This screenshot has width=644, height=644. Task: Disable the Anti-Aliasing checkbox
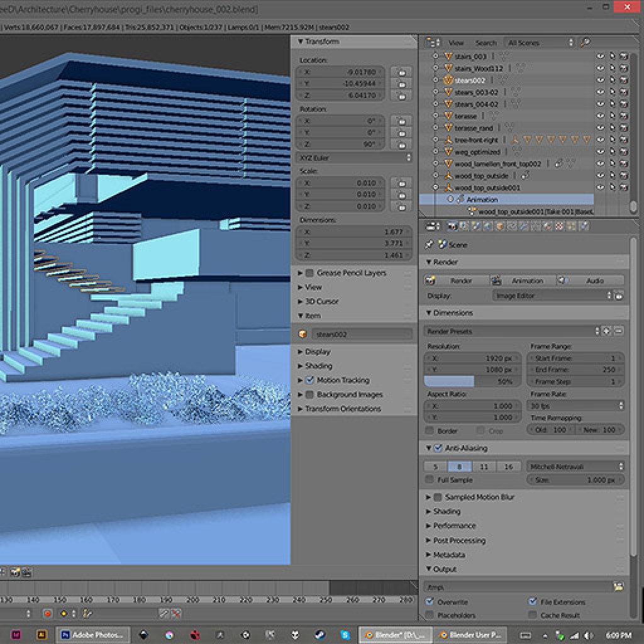point(438,448)
